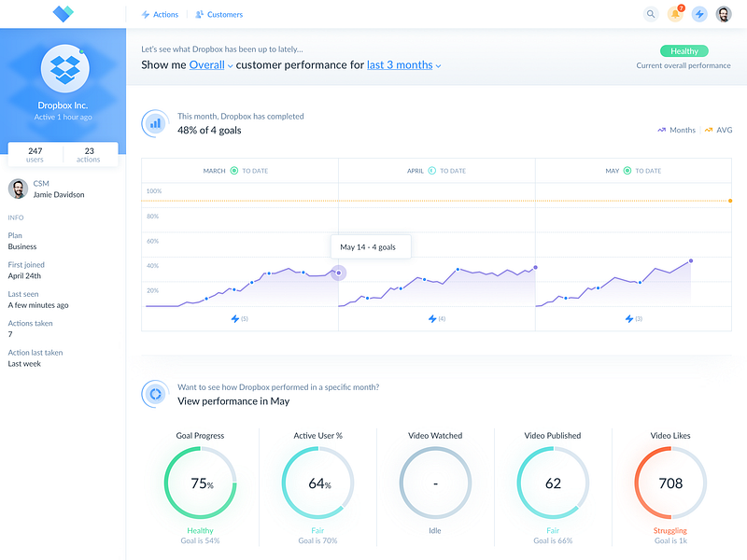The height and width of the screenshot is (560, 747).
Task: Open the notifications bell
Action: click(675, 14)
